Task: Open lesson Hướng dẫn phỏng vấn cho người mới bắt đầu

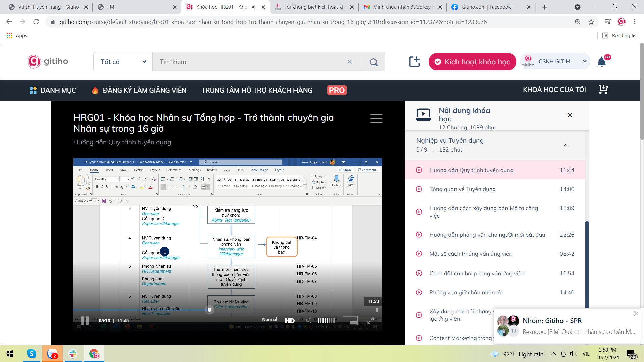Action: [495, 235]
